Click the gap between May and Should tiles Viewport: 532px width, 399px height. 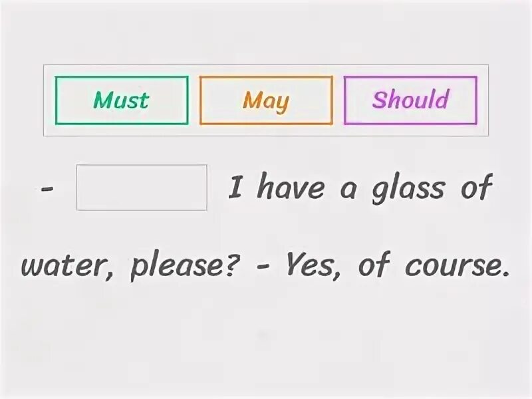click(x=338, y=100)
